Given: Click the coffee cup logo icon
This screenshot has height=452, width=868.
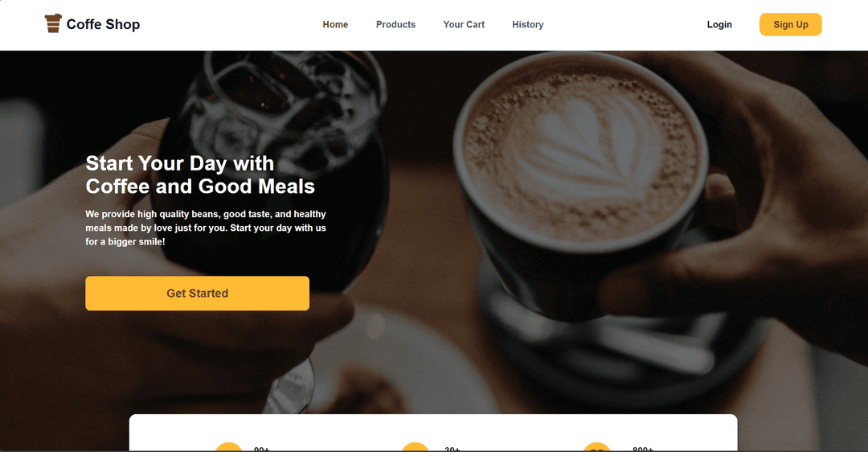Looking at the screenshot, I should coord(53,24).
